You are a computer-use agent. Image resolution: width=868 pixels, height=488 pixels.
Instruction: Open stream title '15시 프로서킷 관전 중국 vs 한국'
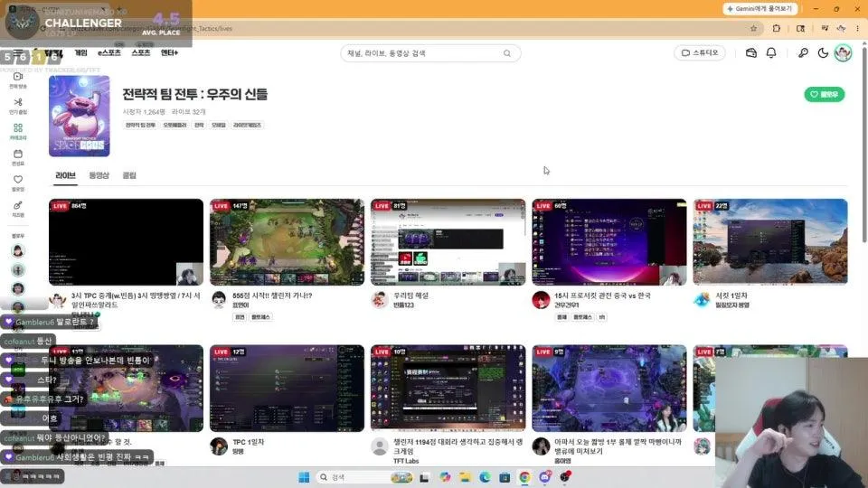602,296
